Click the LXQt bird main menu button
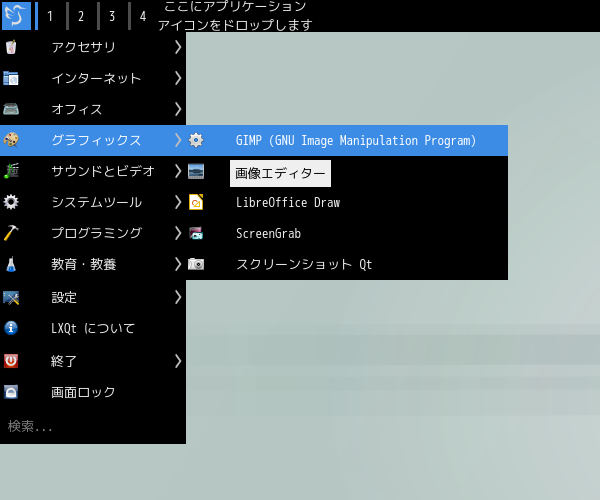This screenshot has height=500, width=600. pyautogui.click(x=16, y=16)
